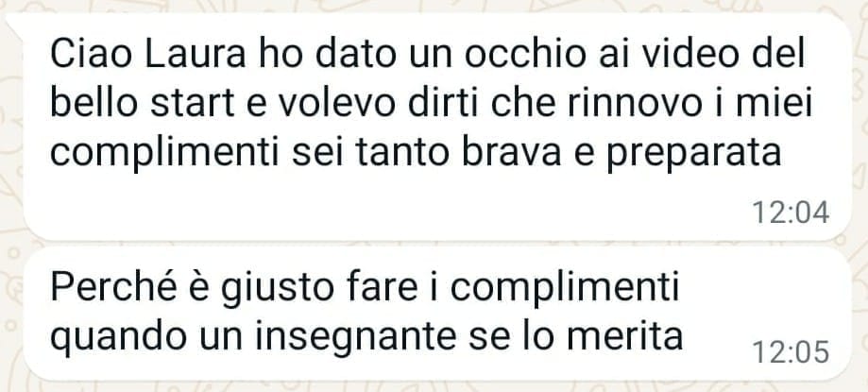
Task: Click the tail corner of the first bubble
Action: point(14,21)
